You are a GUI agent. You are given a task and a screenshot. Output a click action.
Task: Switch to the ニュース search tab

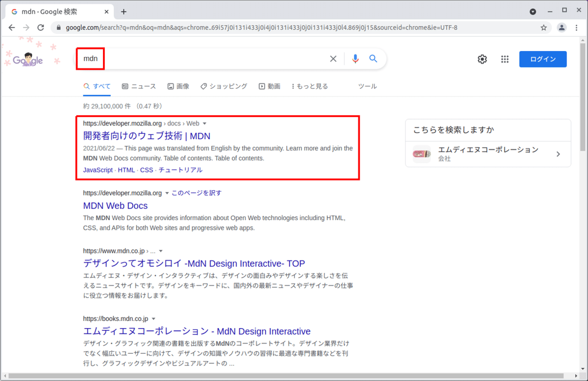pos(139,86)
